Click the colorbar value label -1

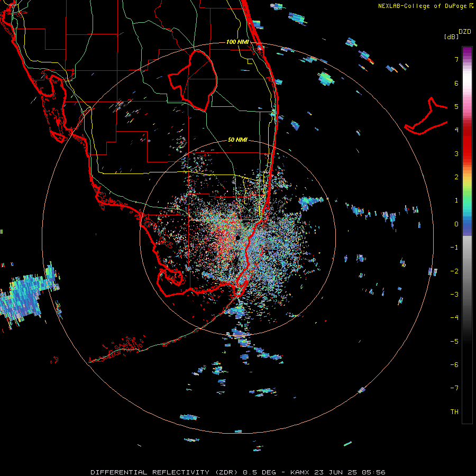point(454,248)
